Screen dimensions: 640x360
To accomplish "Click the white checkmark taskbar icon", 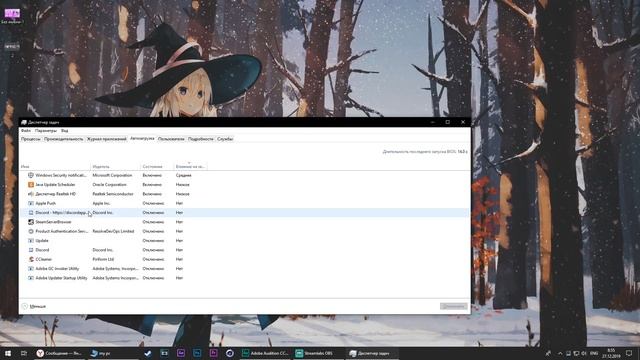I will pyautogui.click(x=148, y=353).
